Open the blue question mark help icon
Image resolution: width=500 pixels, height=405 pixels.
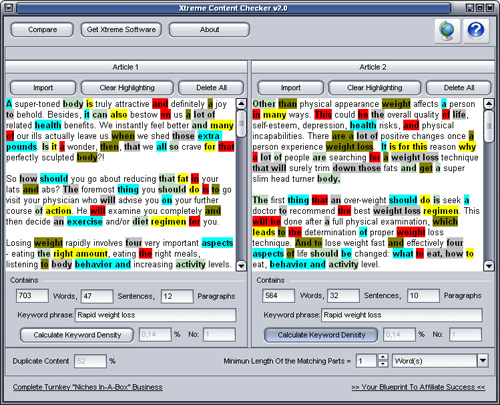pos(476,31)
